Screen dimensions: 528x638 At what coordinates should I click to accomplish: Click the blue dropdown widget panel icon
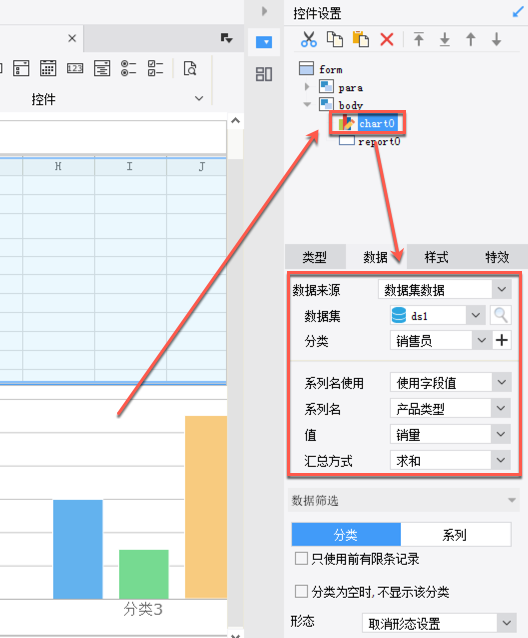[x=264, y=42]
